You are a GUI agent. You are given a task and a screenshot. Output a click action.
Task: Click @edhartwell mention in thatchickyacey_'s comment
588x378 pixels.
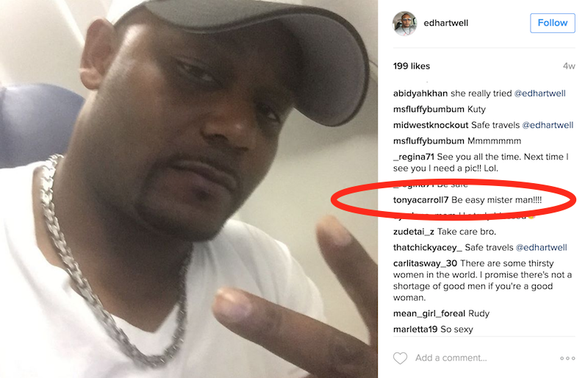click(x=541, y=247)
